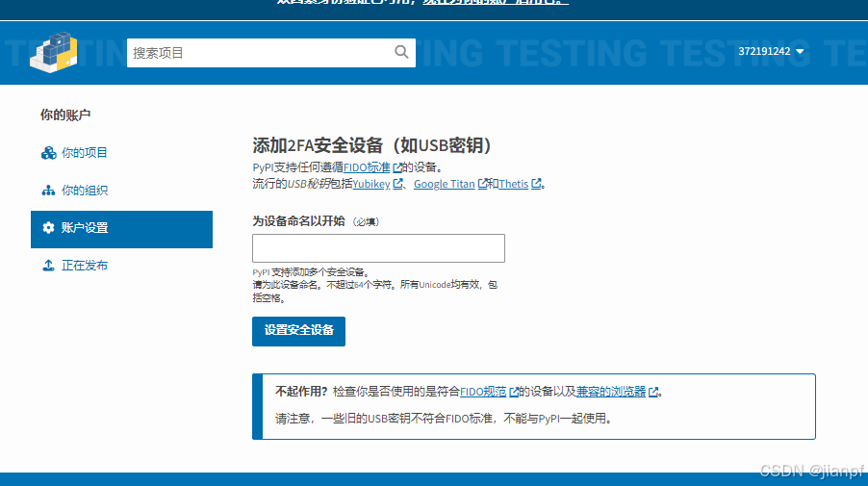Click the 设置安全设备 button
The image size is (868, 486).
tap(299, 331)
